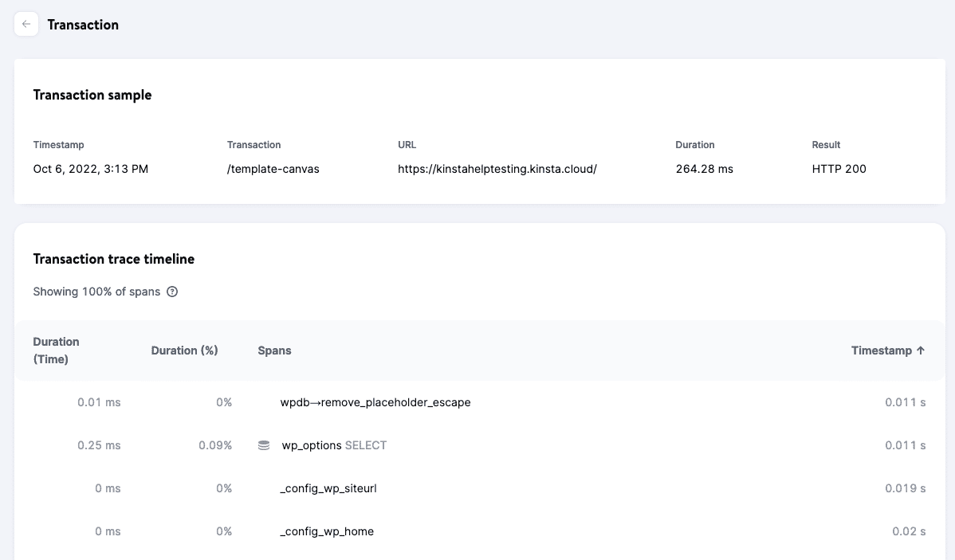
Task: Open the kinstahelptesting.kinsta.cloud URL
Action: click(x=497, y=169)
